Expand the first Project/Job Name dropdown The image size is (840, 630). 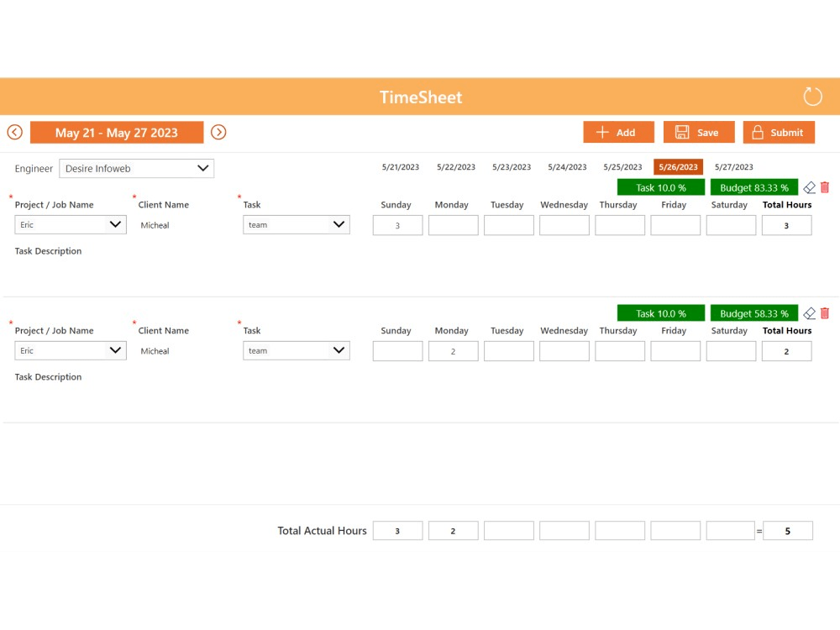click(x=70, y=224)
